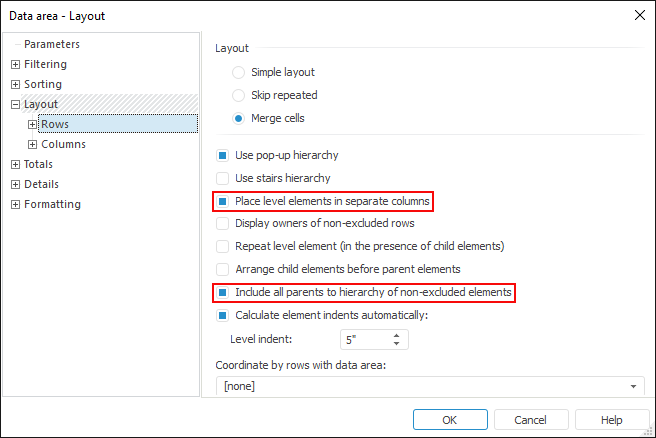Disable Use pop-up hierarchy checkbox
The image size is (656, 438).
(223, 156)
